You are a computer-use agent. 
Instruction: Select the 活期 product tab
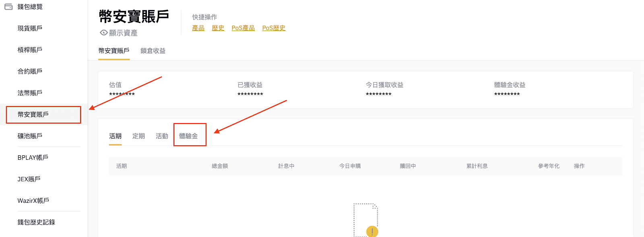115,136
